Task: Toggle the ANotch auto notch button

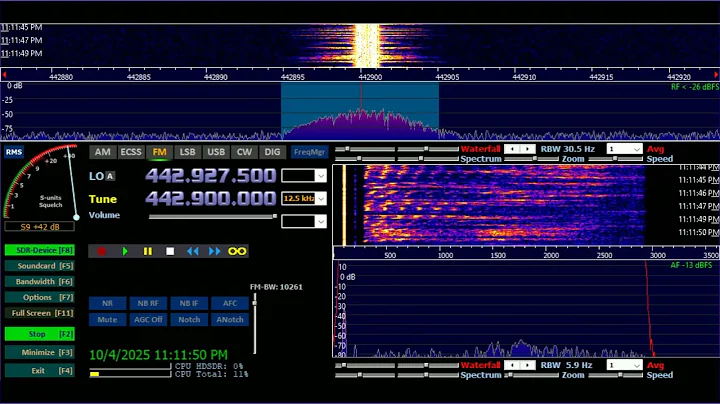Action: (230, 320)
